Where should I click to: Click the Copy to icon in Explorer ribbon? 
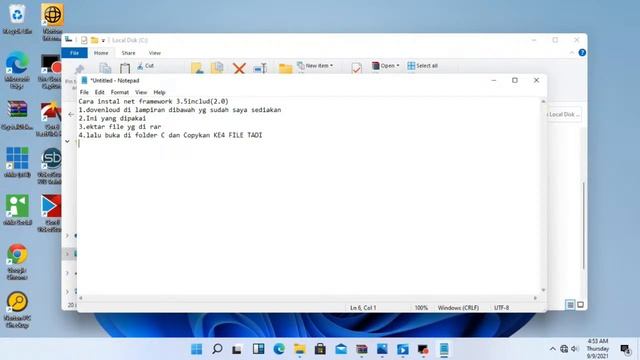point(217,68)
